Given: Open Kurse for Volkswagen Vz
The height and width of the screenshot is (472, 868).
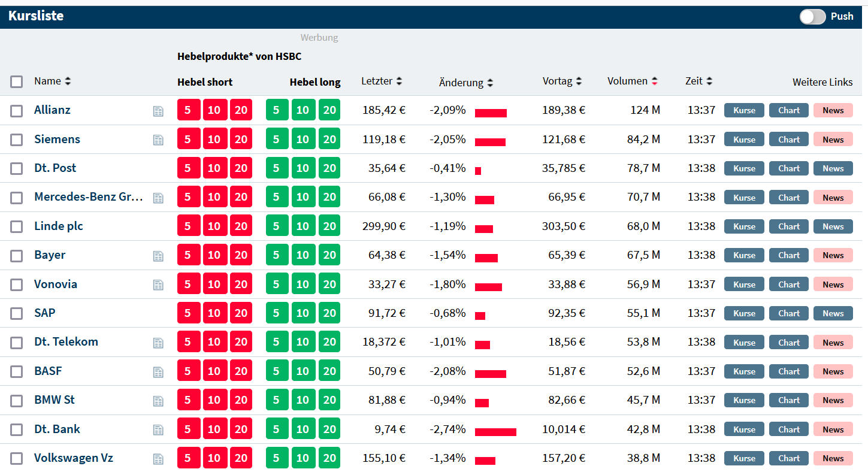Looking at the screenshot, I should tap(744, 458).
